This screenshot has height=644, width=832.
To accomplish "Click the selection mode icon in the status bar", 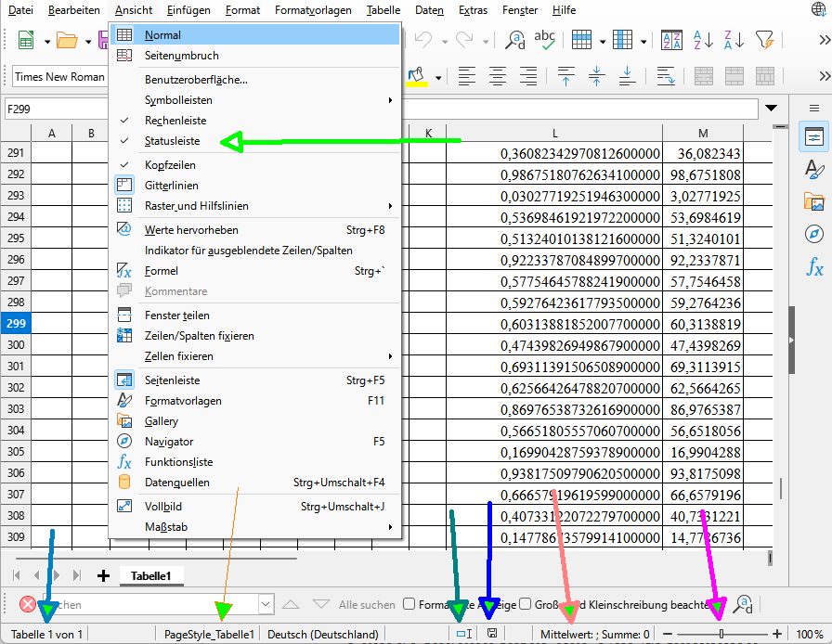I will click(464, 634).
